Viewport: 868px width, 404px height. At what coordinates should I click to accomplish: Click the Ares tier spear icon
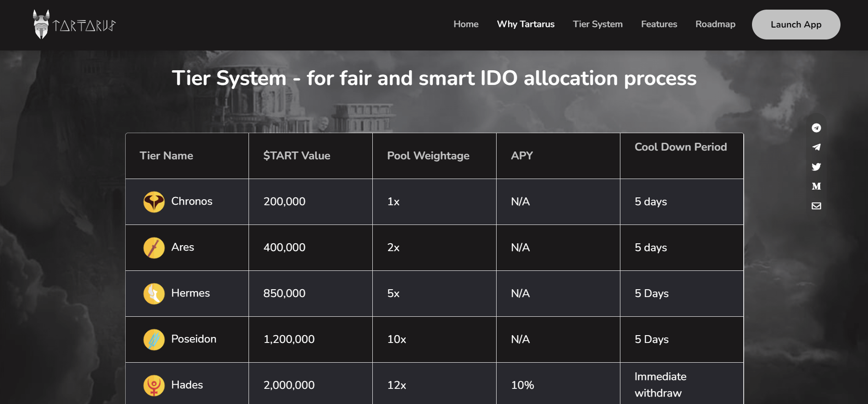pos(154,248)
